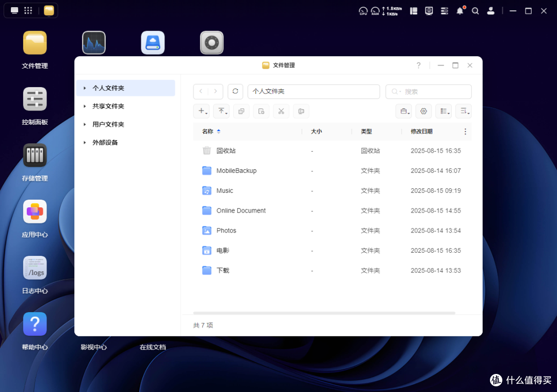Go back to previous folder
Screen dimensions: 557x392
tap(201, 91)
